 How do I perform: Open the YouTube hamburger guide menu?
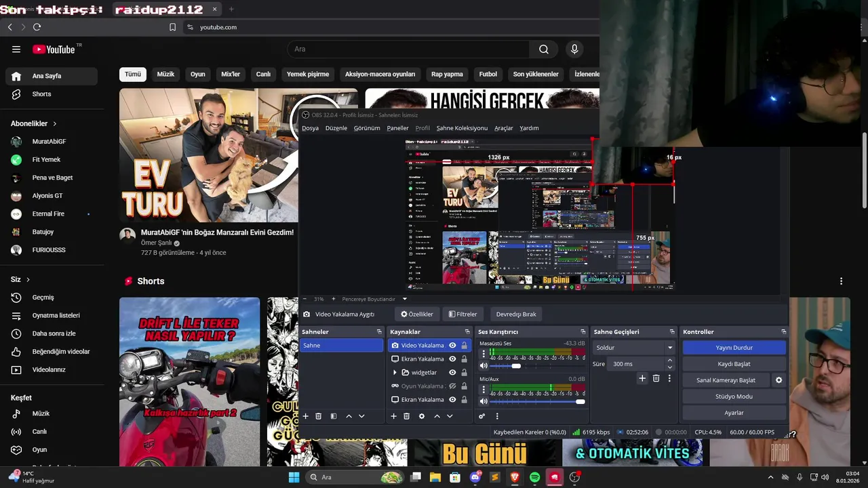click(16, 49)
